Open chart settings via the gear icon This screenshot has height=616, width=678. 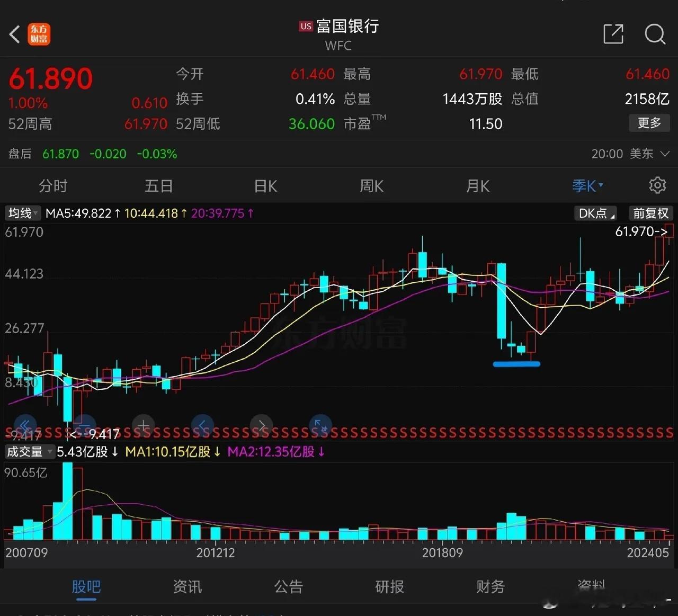pos(657,185)
